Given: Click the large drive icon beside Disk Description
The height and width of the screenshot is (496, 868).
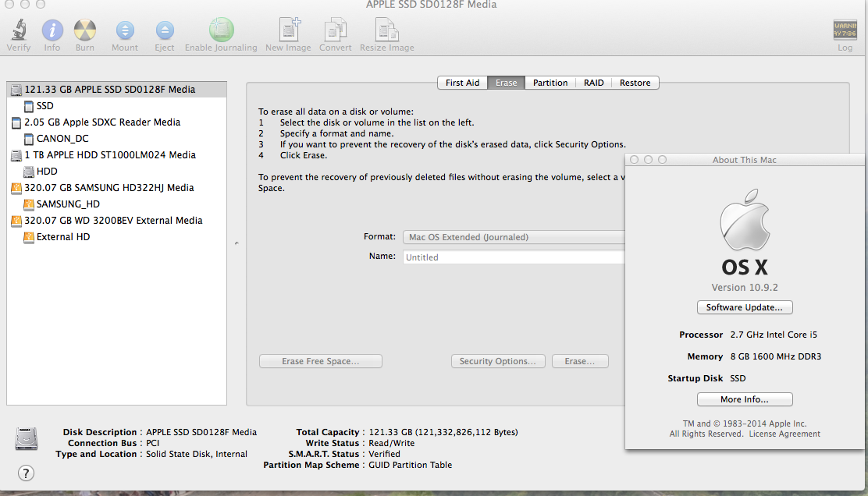Looking at the screenshot, I should click(26, 438).
